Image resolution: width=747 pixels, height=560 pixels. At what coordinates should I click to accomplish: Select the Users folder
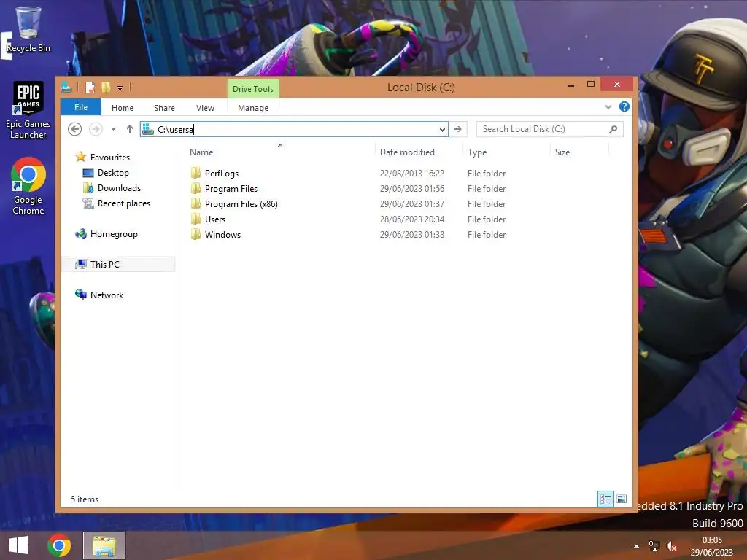coord(215,219)
